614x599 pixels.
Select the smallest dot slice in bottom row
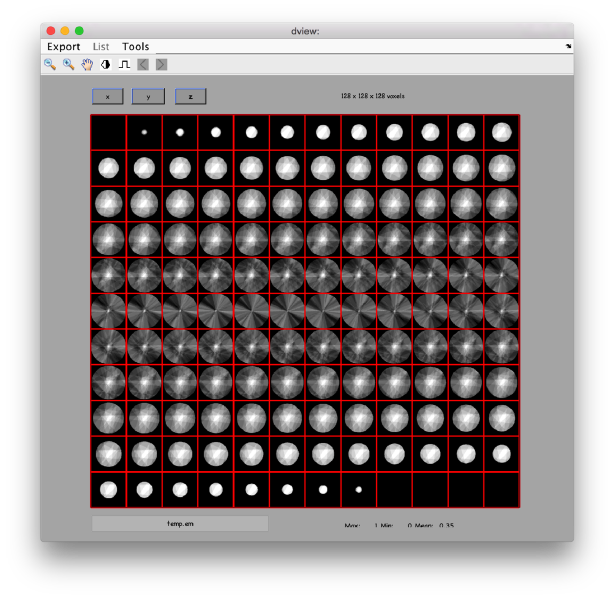tap(359, 490)
